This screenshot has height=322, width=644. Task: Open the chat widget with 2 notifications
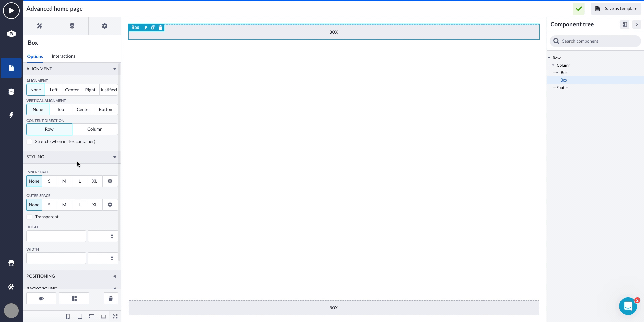pos(628,306)
